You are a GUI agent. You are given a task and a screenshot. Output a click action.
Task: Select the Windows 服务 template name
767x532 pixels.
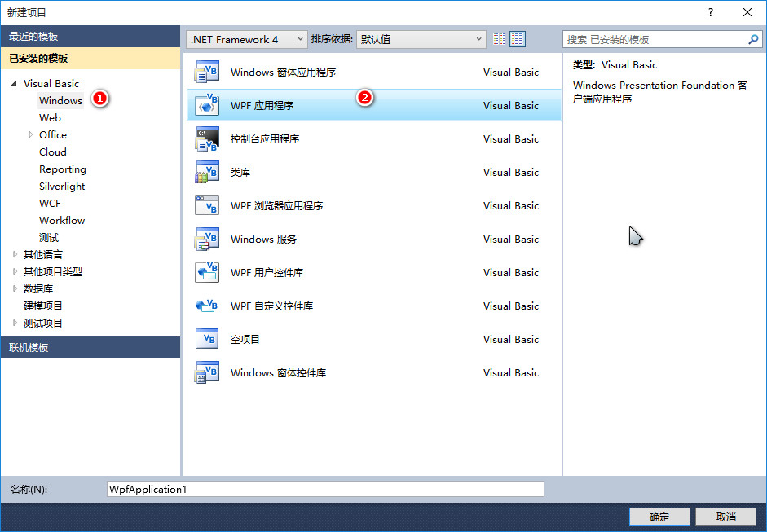[x=263, y=239]
